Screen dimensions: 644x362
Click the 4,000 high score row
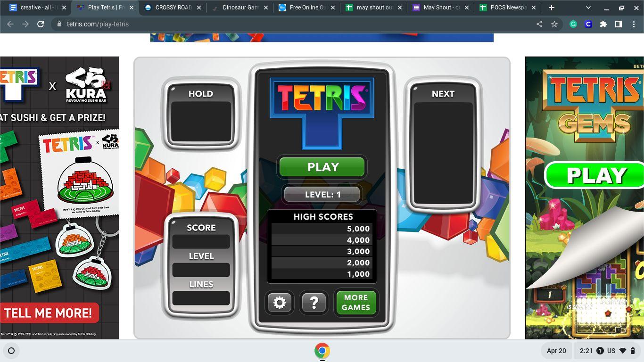pyautogui.click(x=322, y=240)
